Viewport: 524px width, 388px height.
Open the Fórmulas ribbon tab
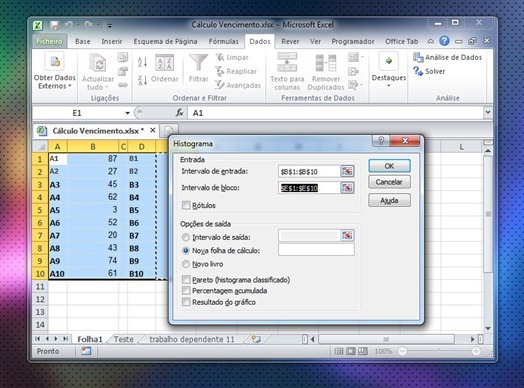(x=224, y=41)
